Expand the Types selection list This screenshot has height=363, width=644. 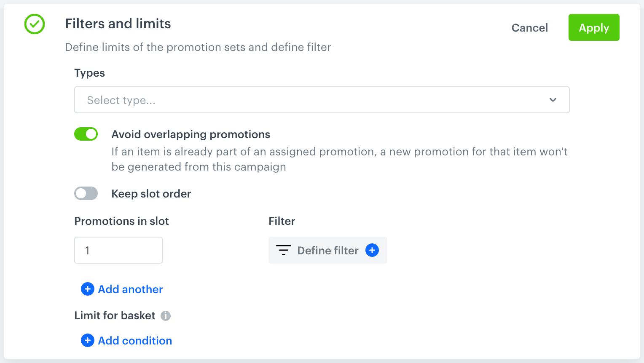point(322,100)
